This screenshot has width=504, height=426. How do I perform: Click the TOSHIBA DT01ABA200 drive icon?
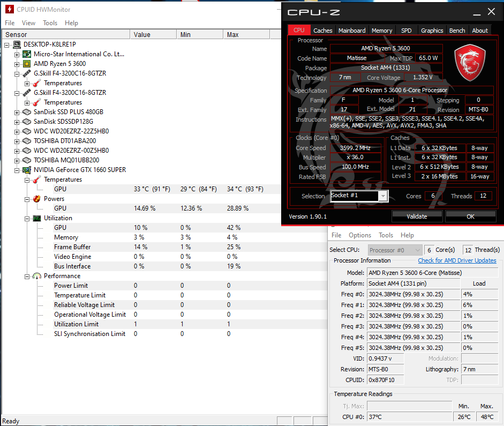(x=27, y=141)
